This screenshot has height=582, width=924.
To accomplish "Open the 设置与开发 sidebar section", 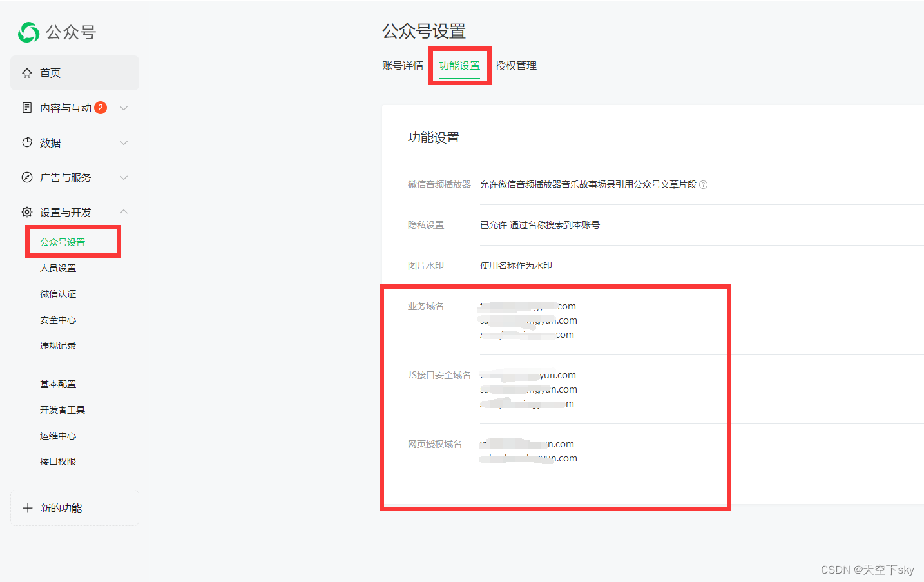I will point(75,212).
